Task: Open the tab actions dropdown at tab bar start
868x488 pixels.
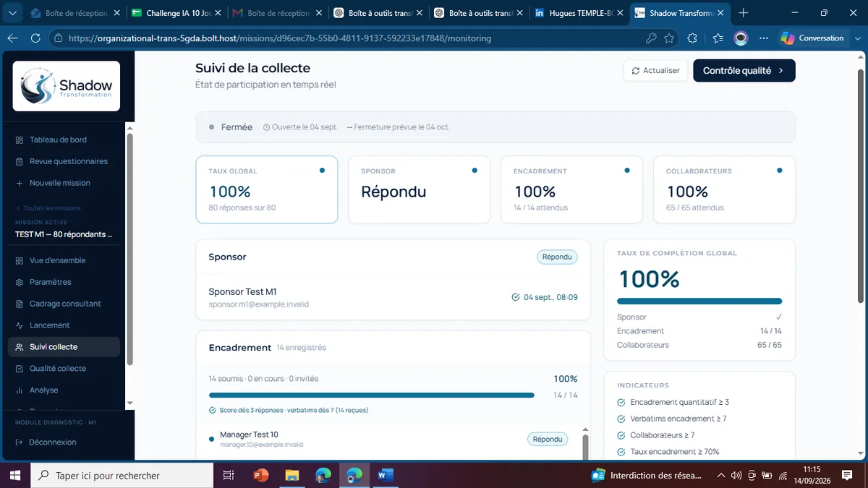Action: [12, 13]
